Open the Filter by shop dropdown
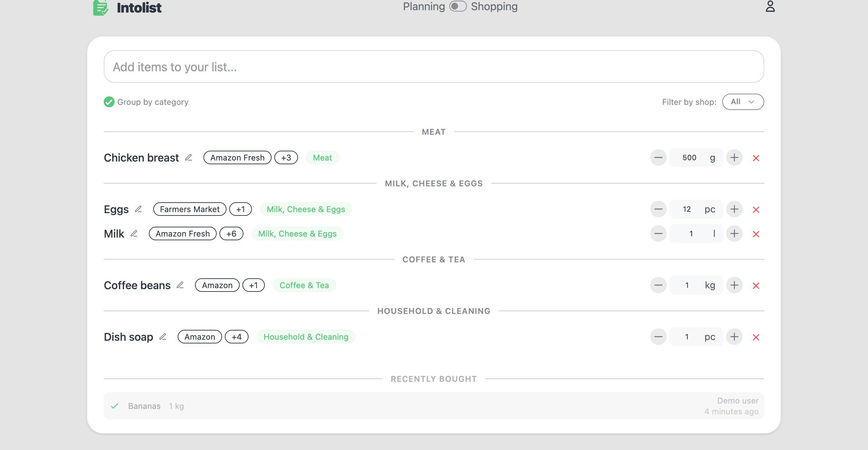Image resolution: width=868 pixels, height=450 pixels. tap(743, 102)
